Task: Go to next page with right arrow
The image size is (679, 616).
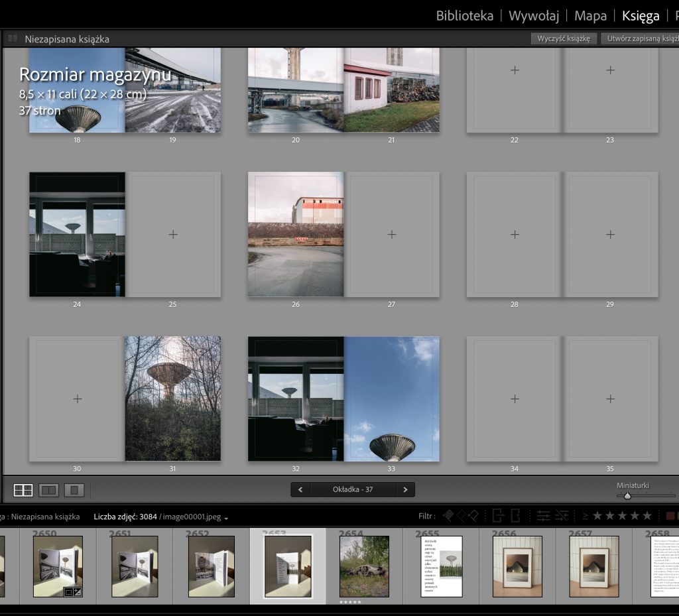Action: [405, 490]
